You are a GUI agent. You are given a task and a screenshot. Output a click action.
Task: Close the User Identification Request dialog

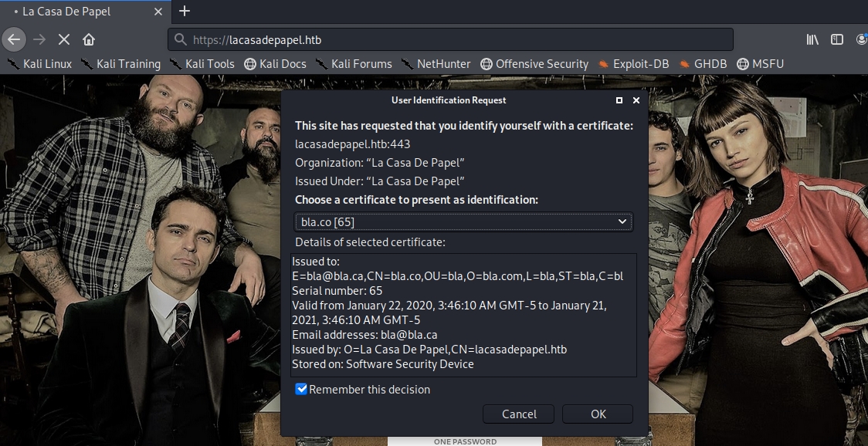pos(636,100)
